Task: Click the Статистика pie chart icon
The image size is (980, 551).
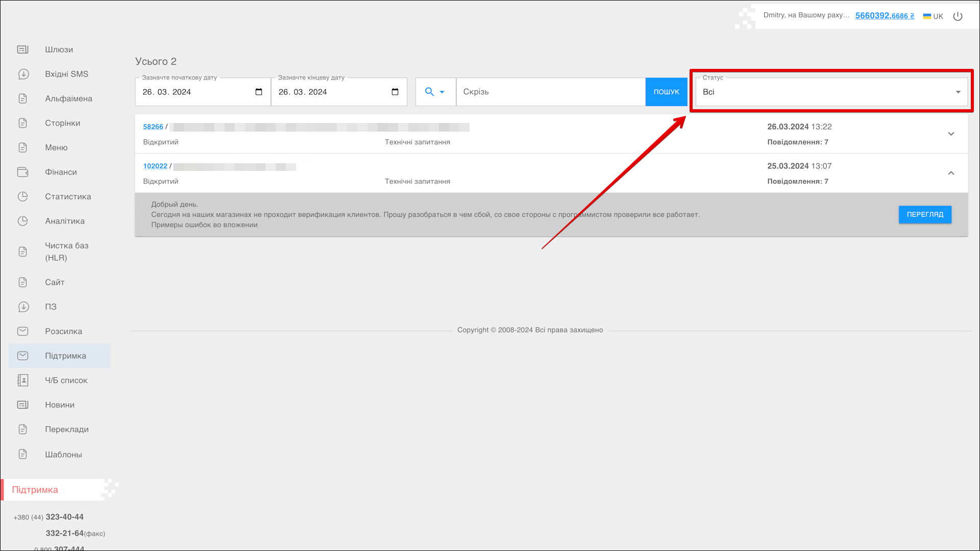Action: point(23,196)
